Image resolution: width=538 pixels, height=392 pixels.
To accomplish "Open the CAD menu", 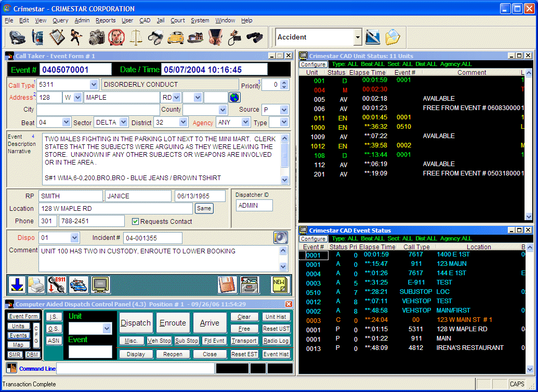I will point(145,20).
